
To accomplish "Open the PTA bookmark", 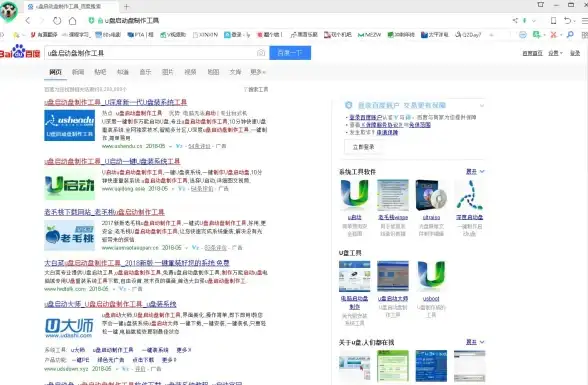I will point(140,35).
